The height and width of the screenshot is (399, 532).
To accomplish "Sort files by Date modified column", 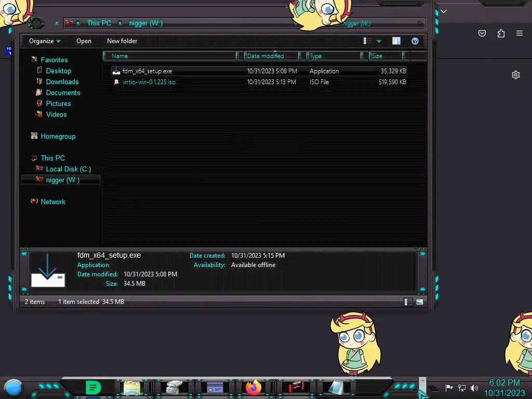I will (272, 56).
